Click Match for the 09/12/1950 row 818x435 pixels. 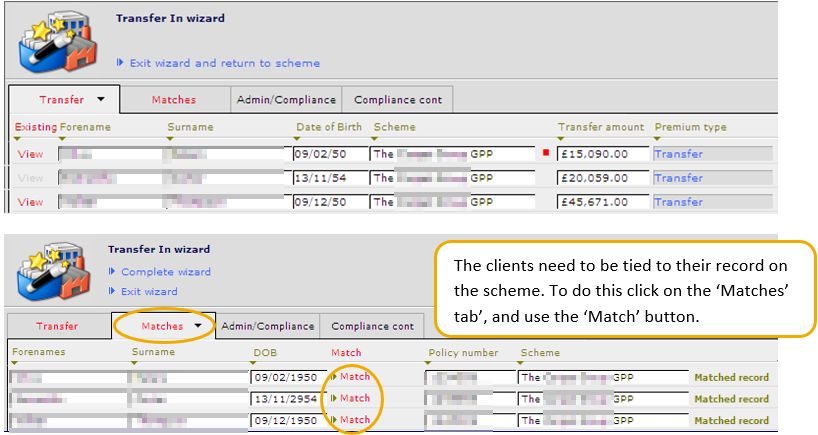[351, 420]
